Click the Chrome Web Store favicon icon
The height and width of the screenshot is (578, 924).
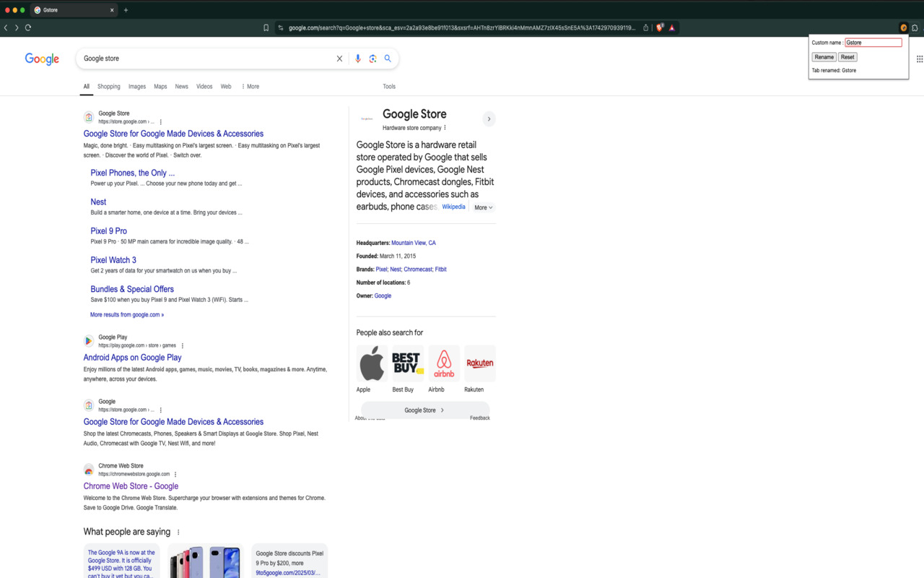click(89, 470)
